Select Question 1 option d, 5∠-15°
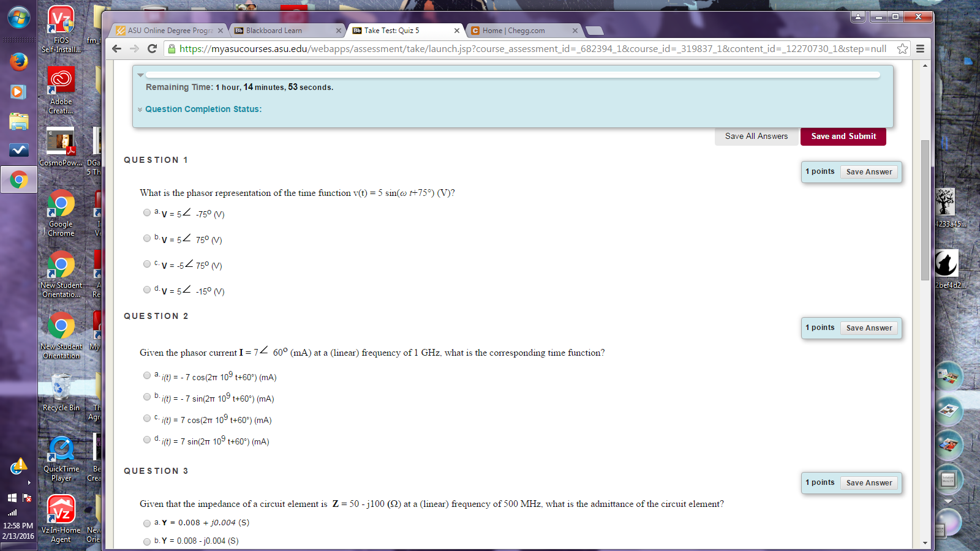This screenshot has height=551, width=980. pyautogui.click(x=147, y=290)
